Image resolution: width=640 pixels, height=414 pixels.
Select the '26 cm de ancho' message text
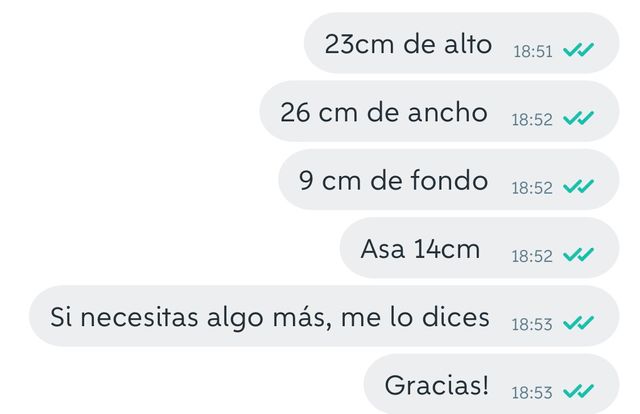pos(384,112)
